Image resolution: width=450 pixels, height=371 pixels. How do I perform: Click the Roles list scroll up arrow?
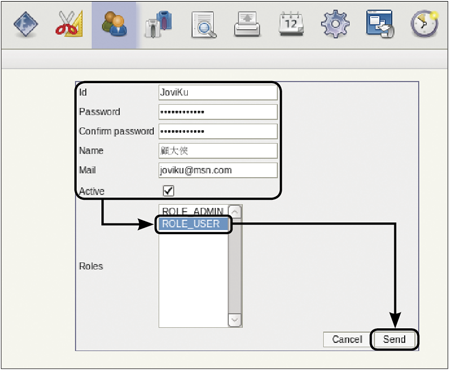click(235, 212)
